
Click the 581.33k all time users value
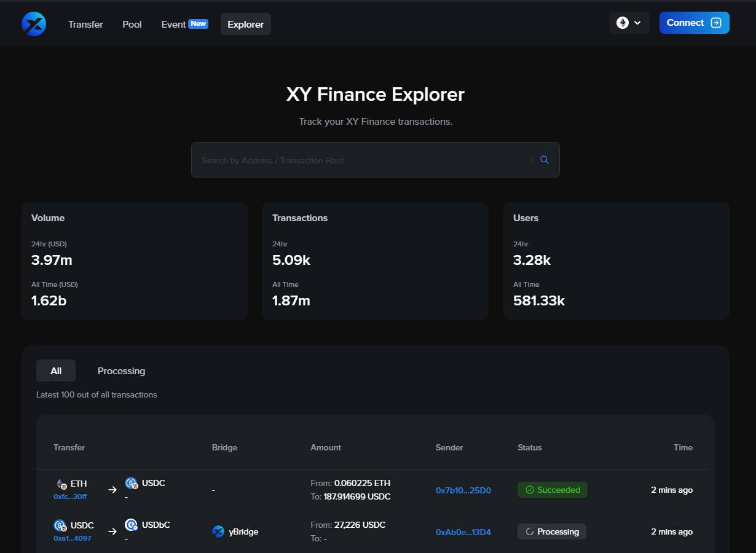(539, 300)
